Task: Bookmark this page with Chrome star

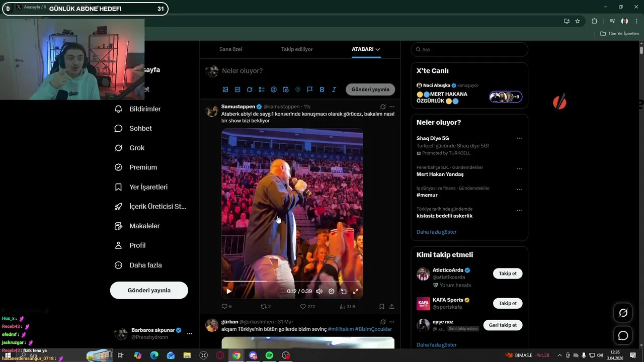Action: click(578, 21)
